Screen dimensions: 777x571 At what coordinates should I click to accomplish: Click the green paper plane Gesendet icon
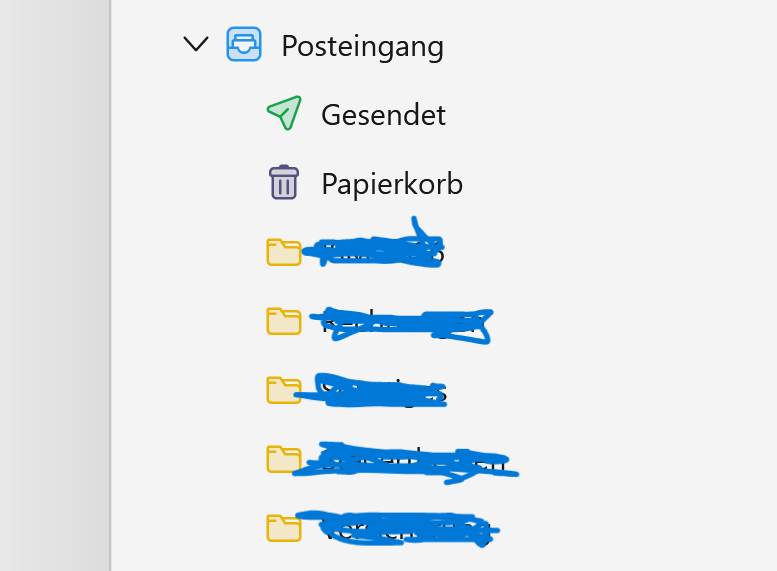point(284,113)
